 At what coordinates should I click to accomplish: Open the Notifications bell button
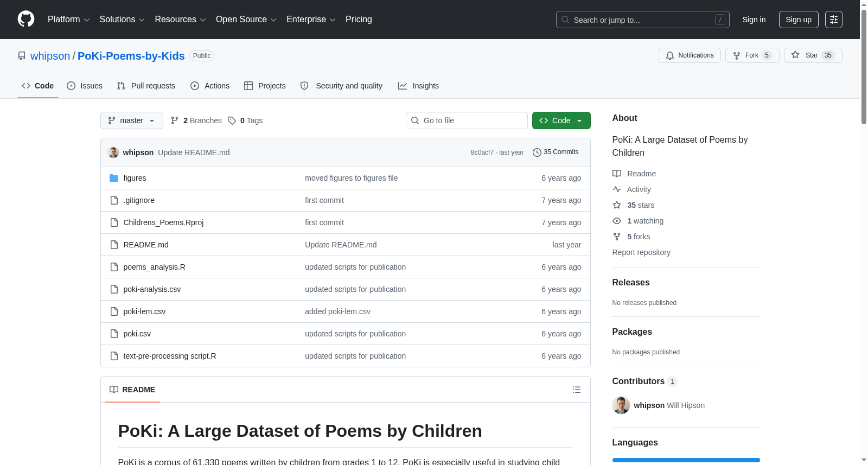(690, 55)
